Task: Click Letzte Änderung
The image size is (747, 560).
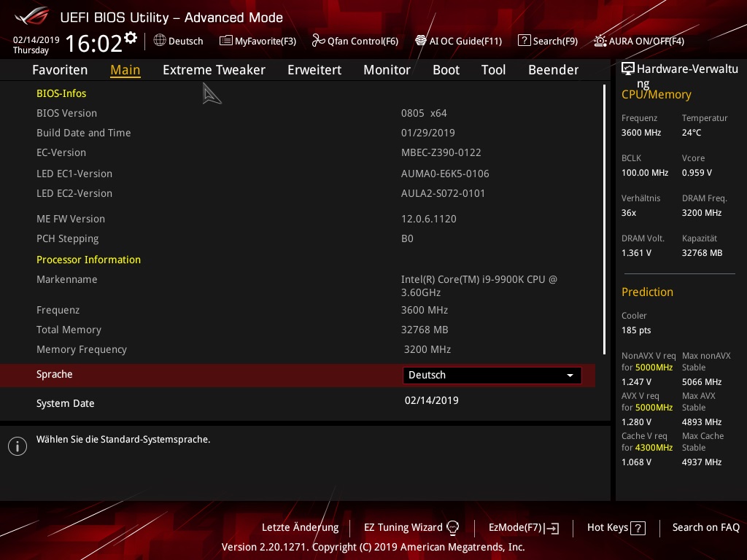Action: (300, 527)
